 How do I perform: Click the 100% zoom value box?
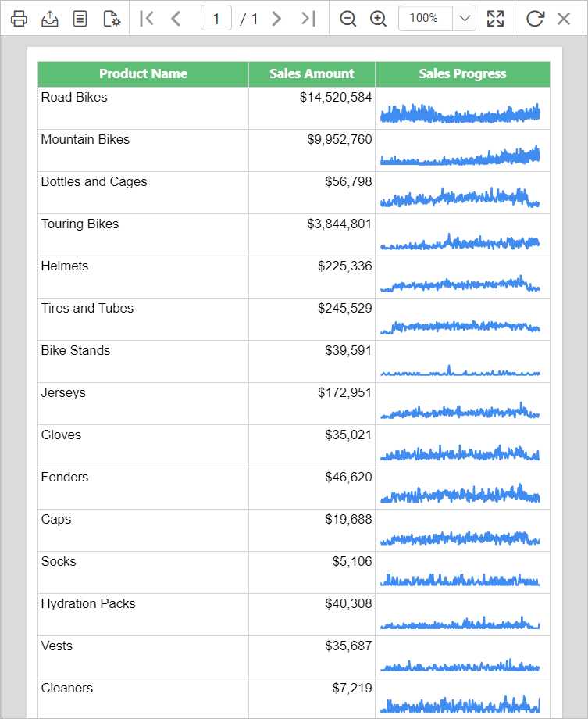tap(424, 18)
